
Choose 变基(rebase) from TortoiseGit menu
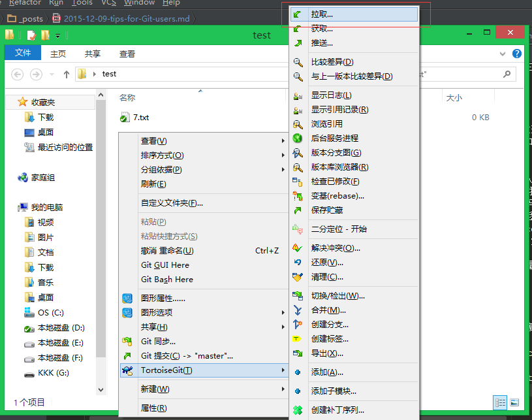tap(337, 196)
